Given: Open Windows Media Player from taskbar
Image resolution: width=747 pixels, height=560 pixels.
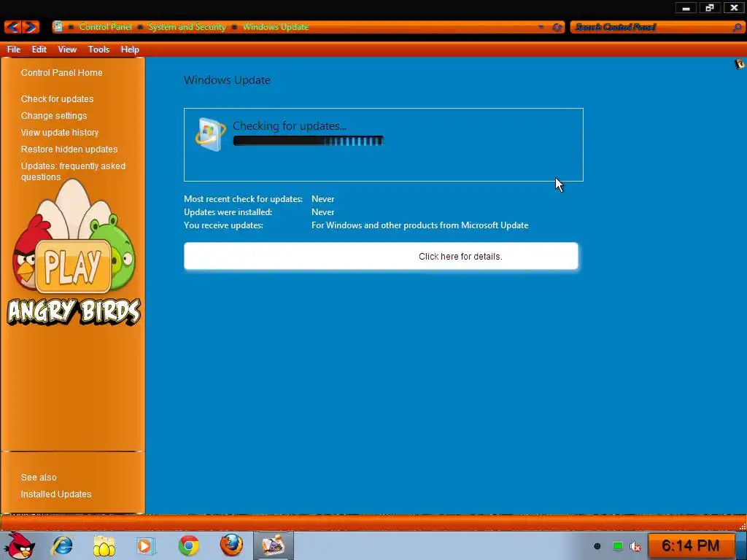Looking at the screenshot, I should [146, 545].
